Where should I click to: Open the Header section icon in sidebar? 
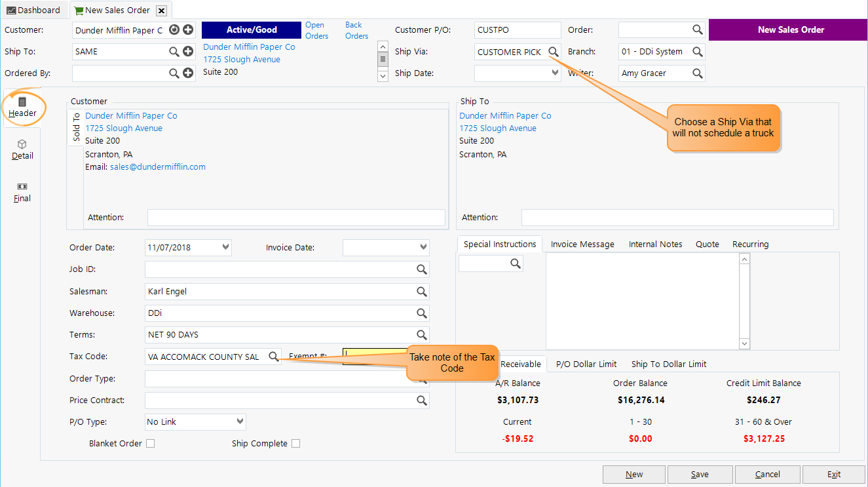22,107
